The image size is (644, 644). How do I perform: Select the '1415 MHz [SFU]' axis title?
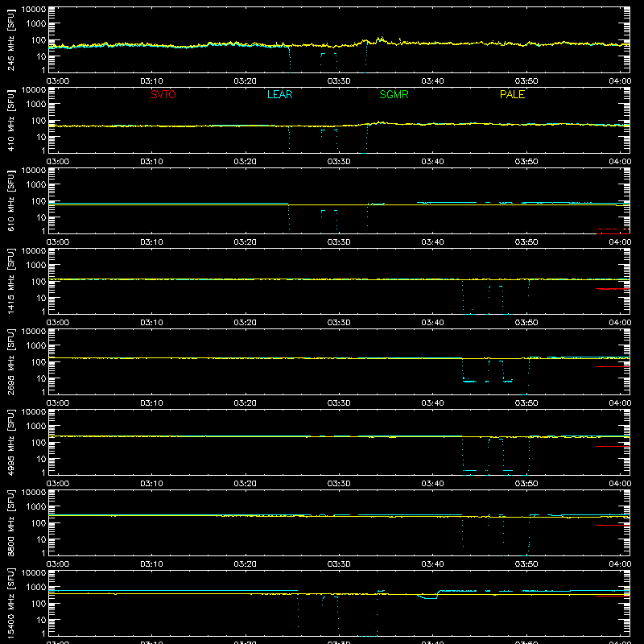(x=10, y=282)
